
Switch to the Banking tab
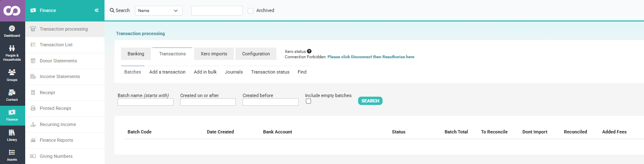pos(136,54)
